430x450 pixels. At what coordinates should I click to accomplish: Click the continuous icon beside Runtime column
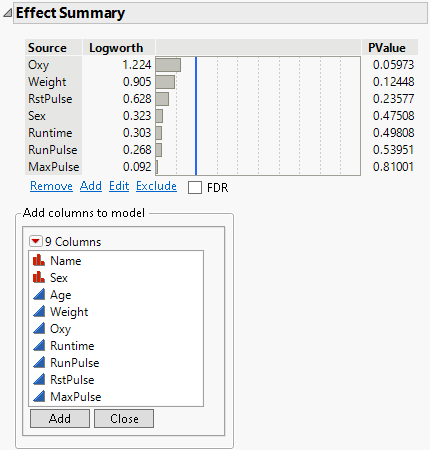[39, 345]
